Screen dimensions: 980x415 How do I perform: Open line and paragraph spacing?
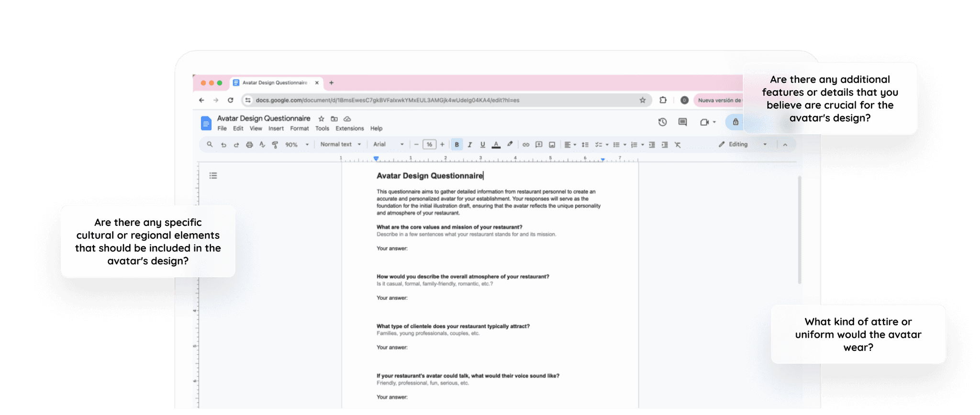[x=585, y=145]
